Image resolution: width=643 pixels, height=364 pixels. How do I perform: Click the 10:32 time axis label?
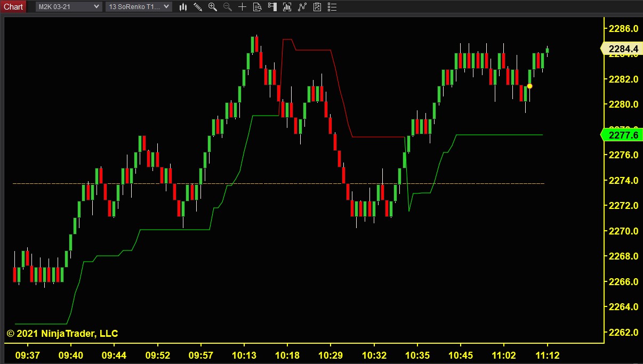[x=373, y=355]
